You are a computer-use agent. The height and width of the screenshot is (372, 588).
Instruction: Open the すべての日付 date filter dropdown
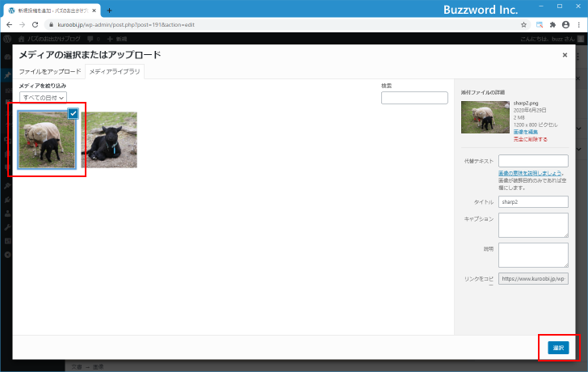click(43, 97)
